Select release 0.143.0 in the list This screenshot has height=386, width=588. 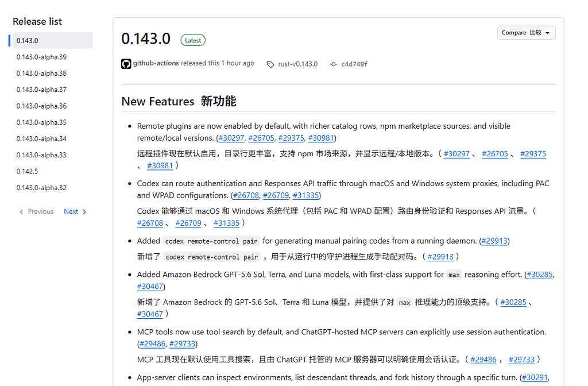tap(52, 41)
